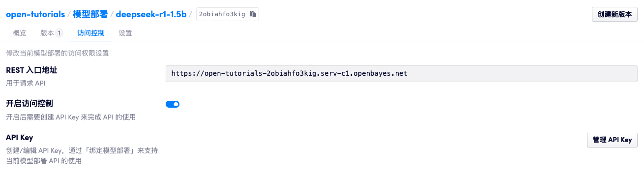Open 管理 API Key

[x=612, y=140]
